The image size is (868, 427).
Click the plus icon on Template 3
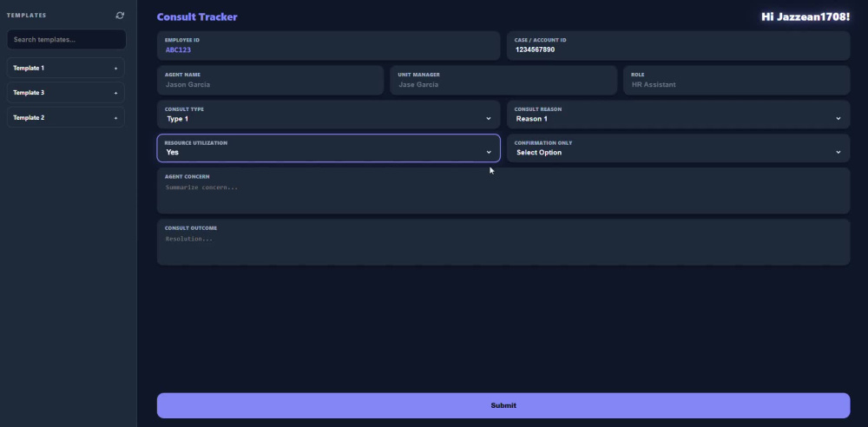(115, 93)
